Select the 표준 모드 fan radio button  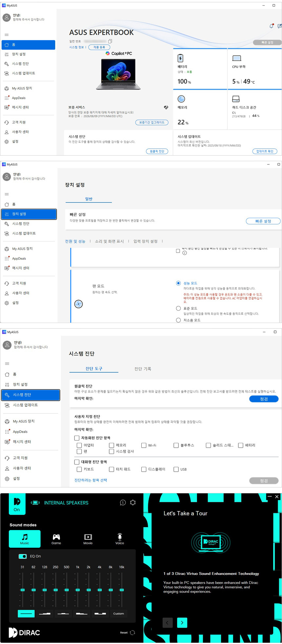pos(178,308)
